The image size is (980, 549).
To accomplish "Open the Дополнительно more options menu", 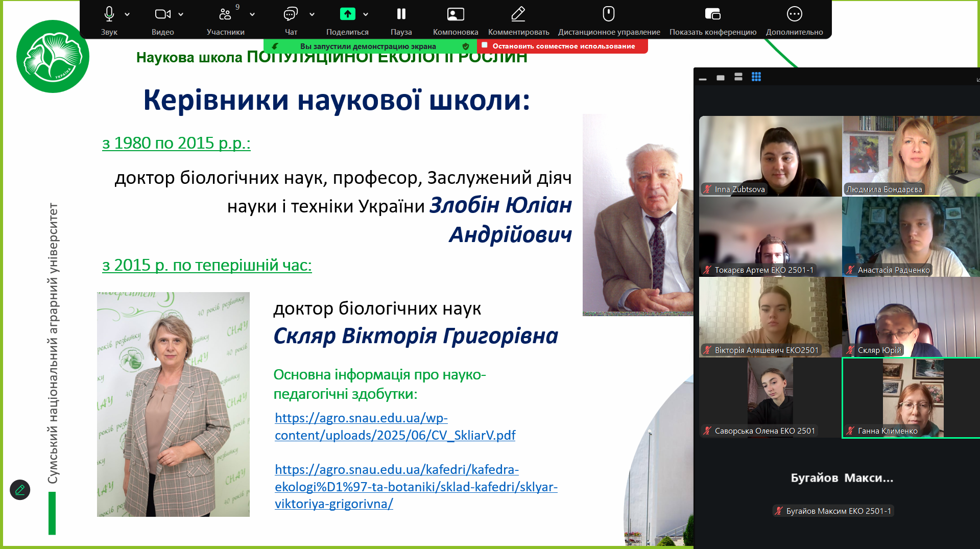I will tap(794, 14).
